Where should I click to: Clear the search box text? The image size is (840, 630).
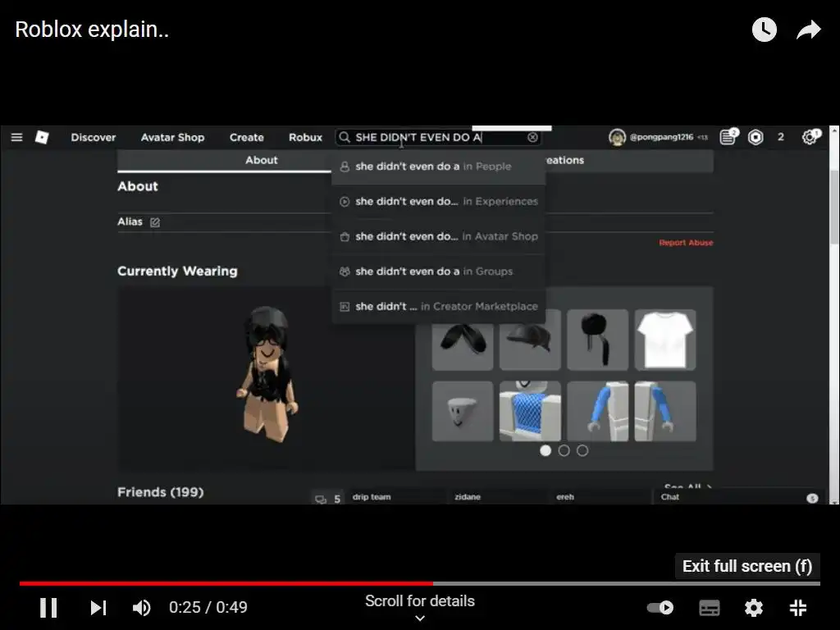(x=532, y=137)
